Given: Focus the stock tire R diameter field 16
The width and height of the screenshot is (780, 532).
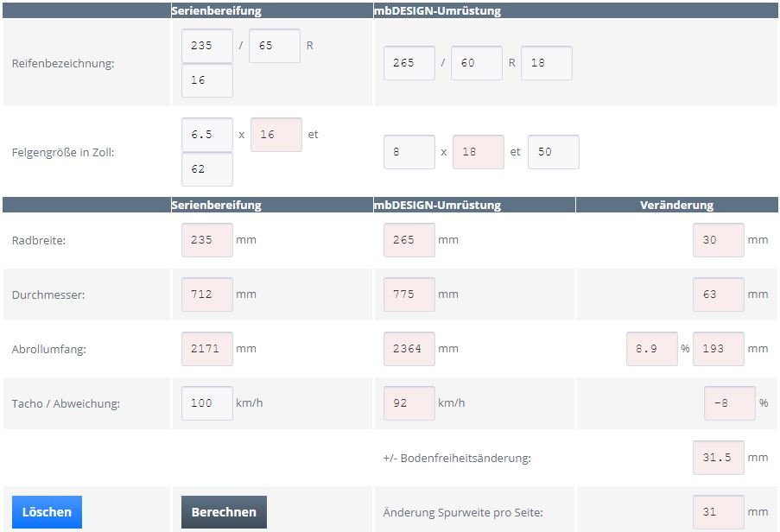Looking at the screenshot, I should click(x=207, y=80).
